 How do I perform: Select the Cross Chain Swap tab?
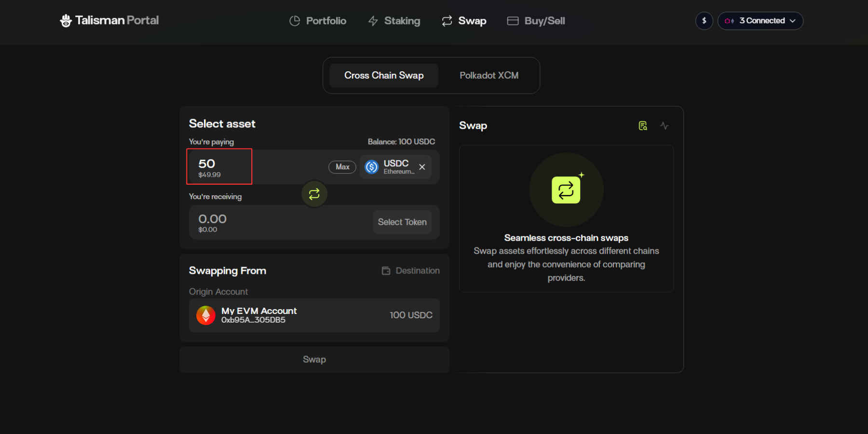point(384,76)
